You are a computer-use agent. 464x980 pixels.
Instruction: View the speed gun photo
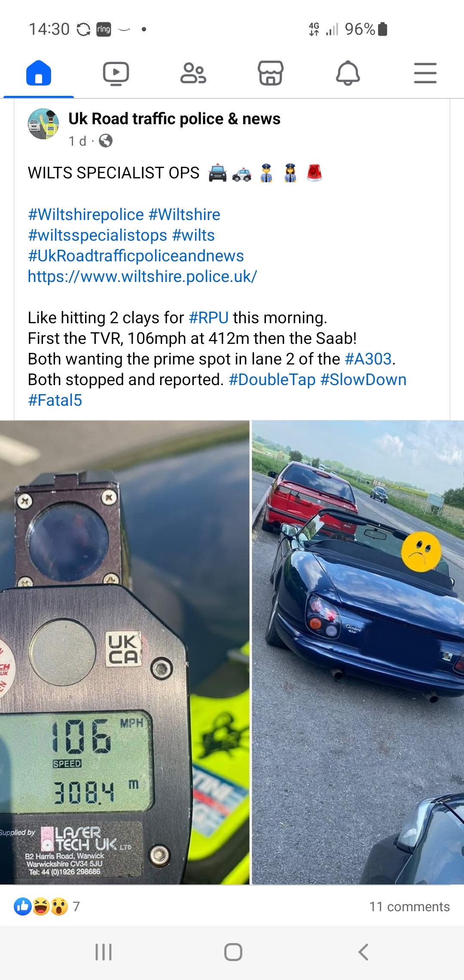click(x=125, y=652)
